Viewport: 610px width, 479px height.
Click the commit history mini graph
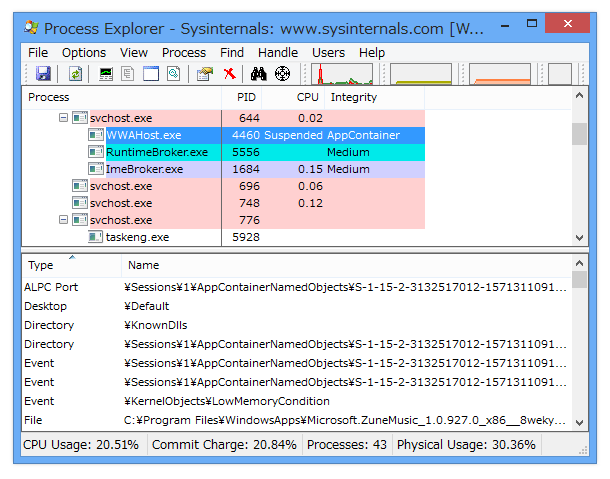421,74
